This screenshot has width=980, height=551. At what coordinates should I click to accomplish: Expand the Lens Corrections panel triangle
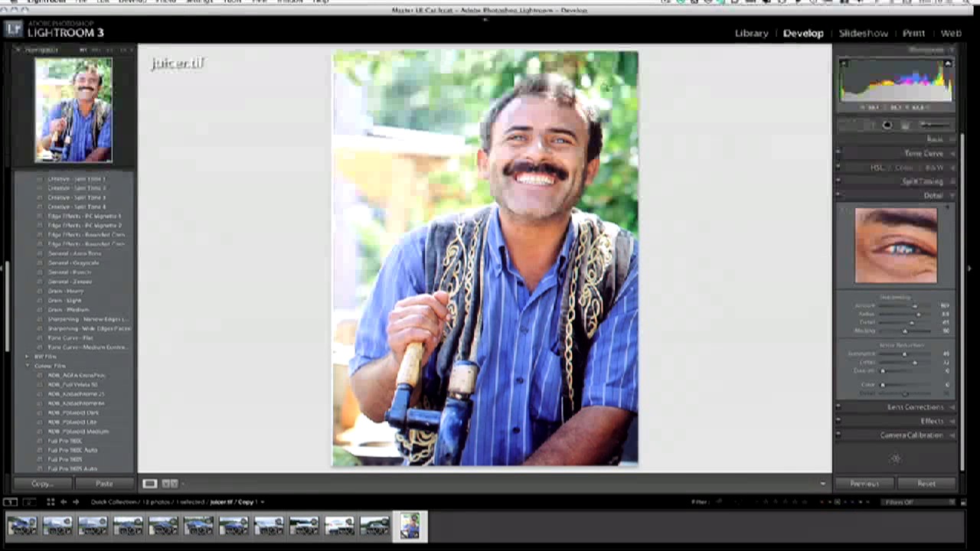tap(952, 407)
